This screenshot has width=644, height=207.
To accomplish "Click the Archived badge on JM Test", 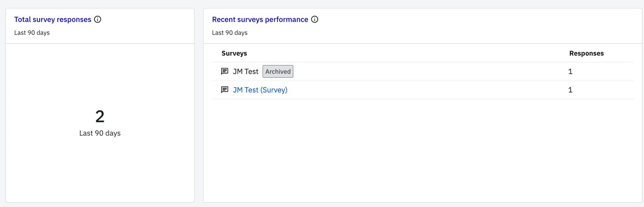I will (278, 71).
